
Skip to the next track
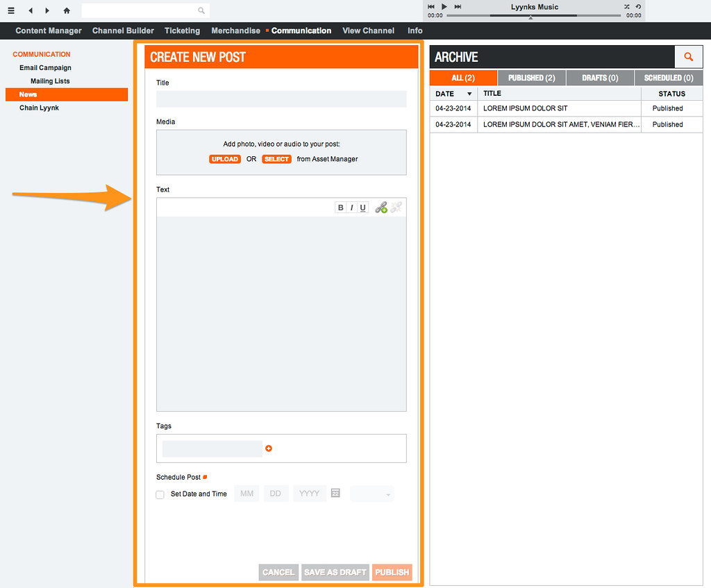coord(458,6)
